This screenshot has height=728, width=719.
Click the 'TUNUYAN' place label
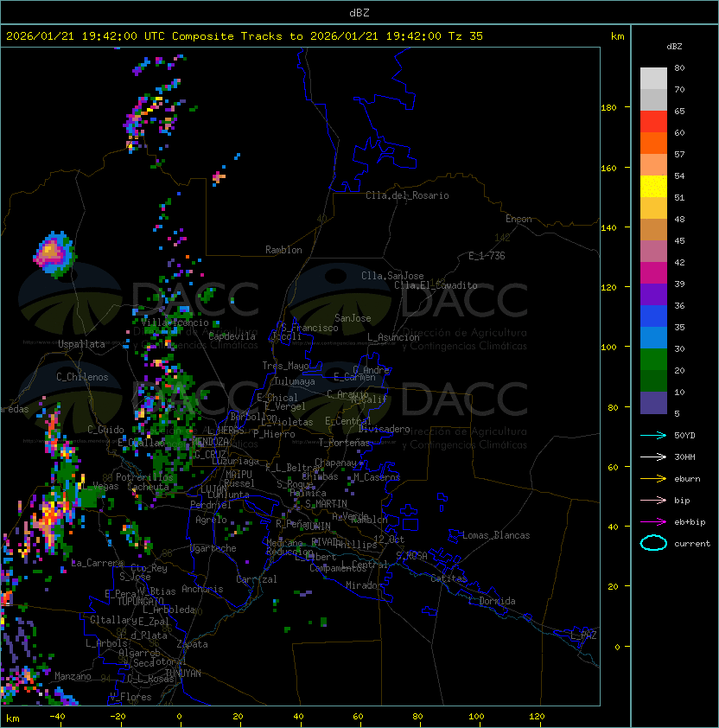(183, 674)
